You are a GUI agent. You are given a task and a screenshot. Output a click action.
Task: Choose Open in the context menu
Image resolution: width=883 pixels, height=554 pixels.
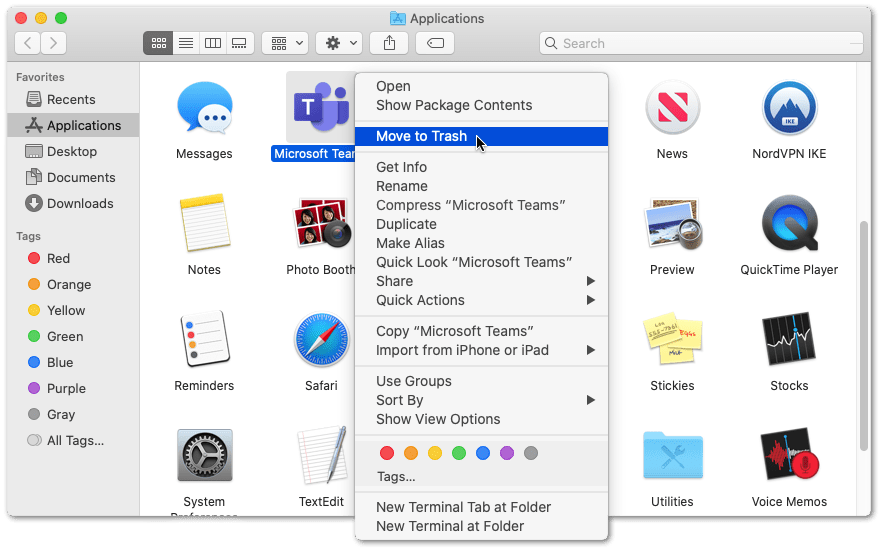tap(481, 86)
